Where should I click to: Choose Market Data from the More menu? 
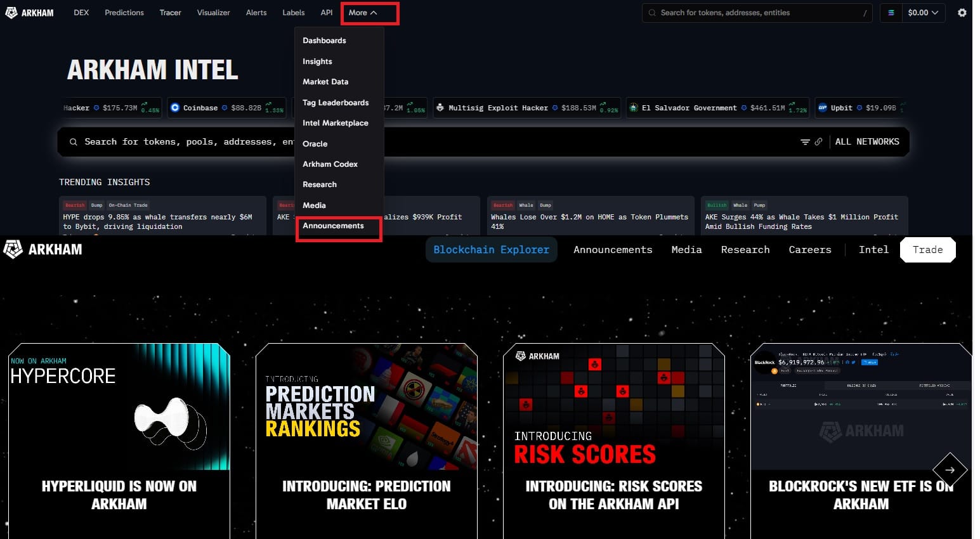coord(325,82)
